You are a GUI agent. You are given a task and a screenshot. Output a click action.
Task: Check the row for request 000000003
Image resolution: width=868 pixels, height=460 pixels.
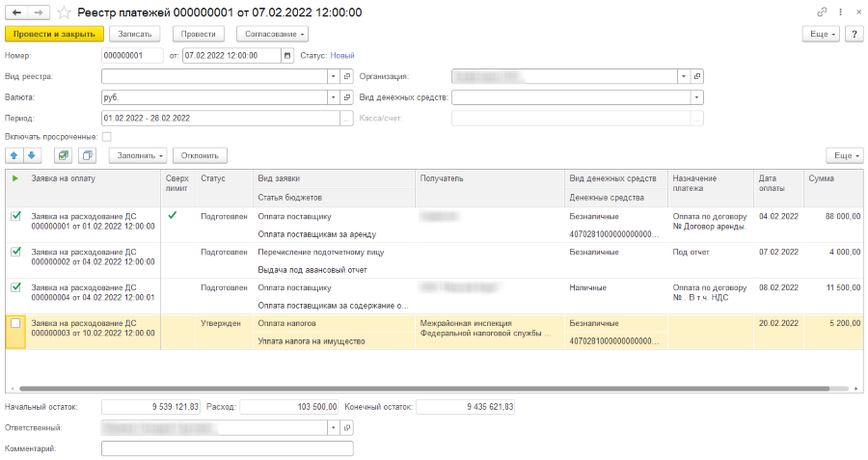pos(15,323)
